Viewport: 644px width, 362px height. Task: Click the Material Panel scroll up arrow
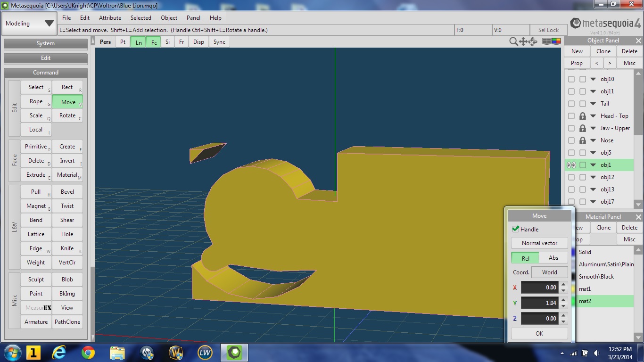coord(639,249)
